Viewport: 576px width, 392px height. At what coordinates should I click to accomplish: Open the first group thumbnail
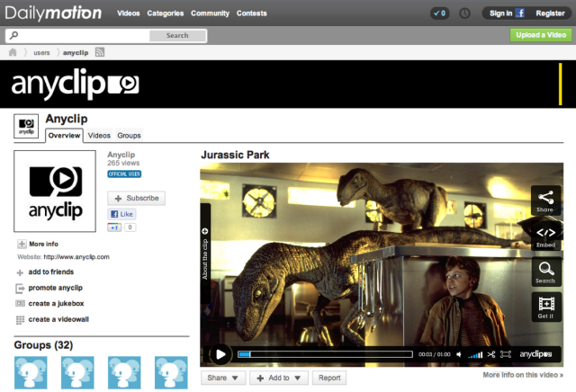tap(31, 372)
